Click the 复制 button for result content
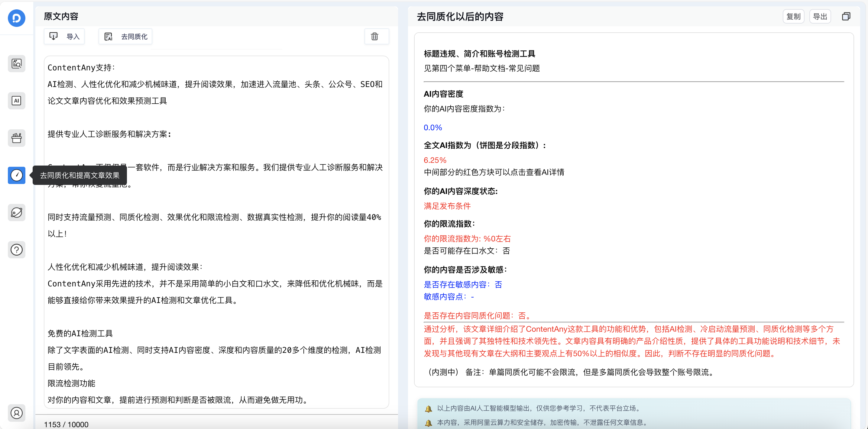 [x=793, y=16]
